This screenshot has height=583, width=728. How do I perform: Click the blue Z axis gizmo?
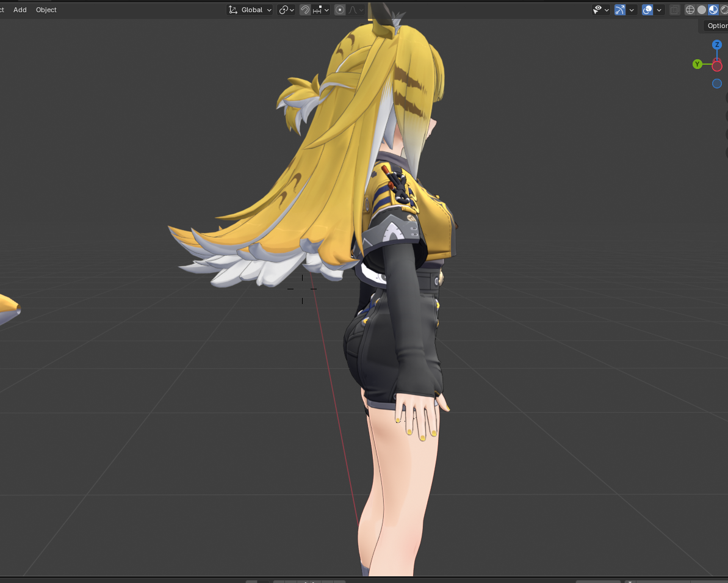tap(717, 45)
